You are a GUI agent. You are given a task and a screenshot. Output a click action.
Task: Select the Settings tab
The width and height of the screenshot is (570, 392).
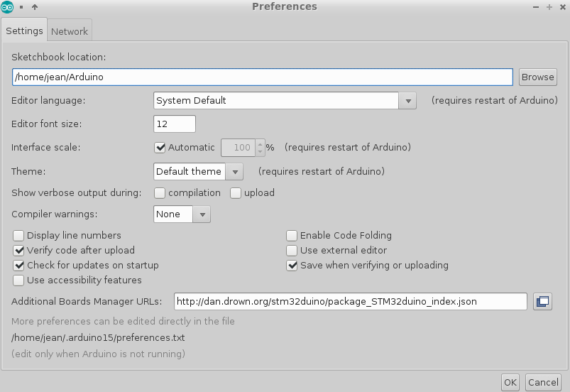coord(24,31)
